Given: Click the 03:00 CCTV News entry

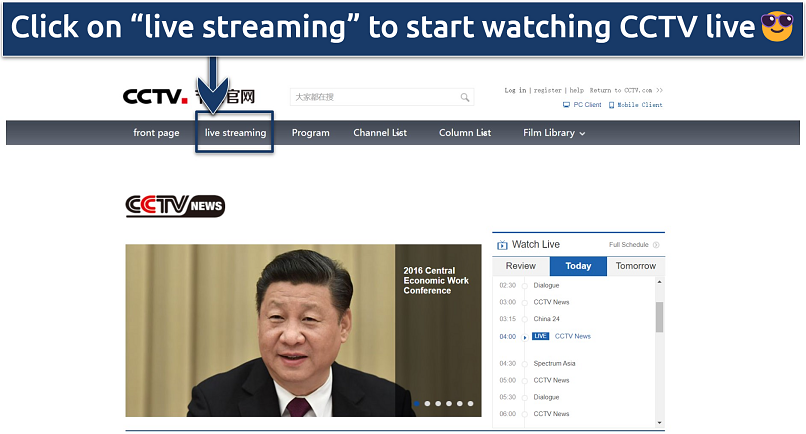Looking at the screenshot, I should click(x=551, y=302).
